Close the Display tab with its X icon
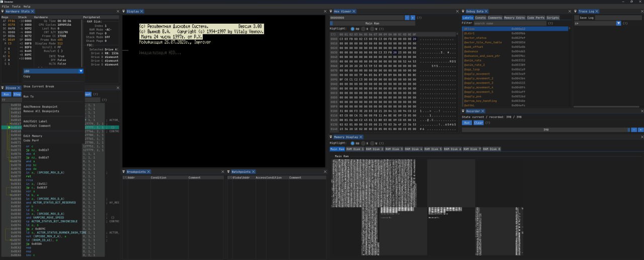The width and height of the screenshot is (644, 260). click(141, 11)
